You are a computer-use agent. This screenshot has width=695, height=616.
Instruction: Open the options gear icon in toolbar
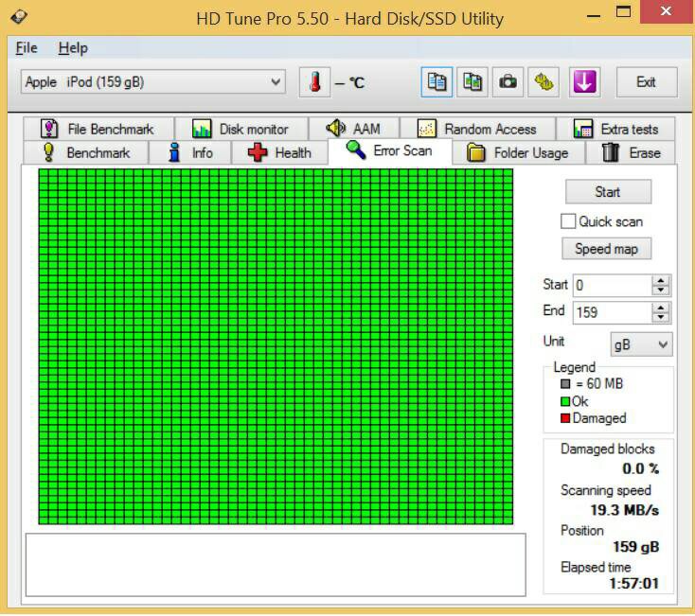pyautogui.click(x=544, y=82)
